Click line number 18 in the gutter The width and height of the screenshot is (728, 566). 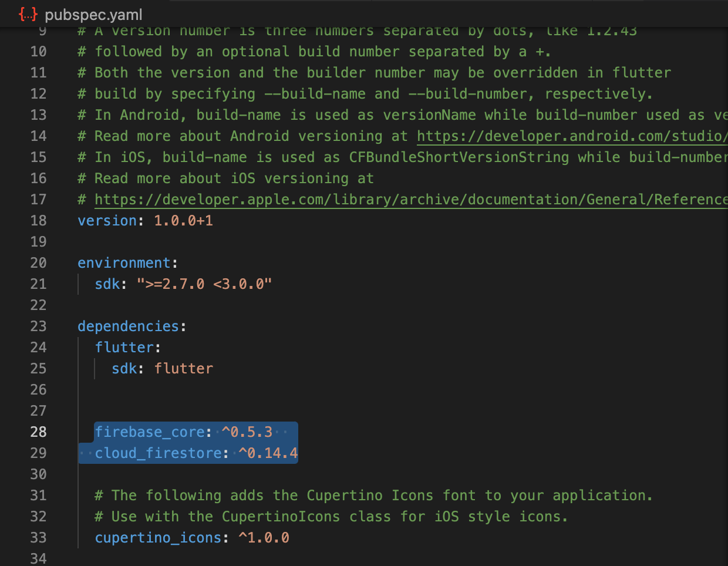pyautogui.click(x=38, y=221)
